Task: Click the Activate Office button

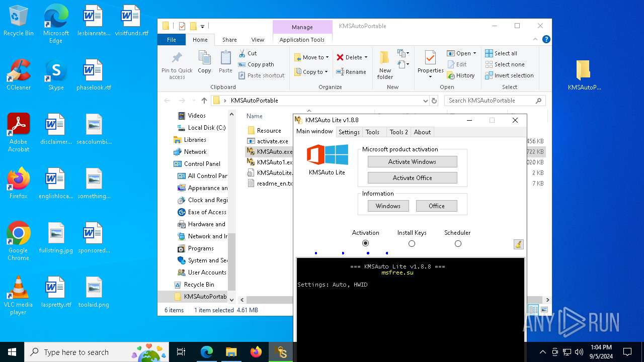Action: [x=412, y=178]
